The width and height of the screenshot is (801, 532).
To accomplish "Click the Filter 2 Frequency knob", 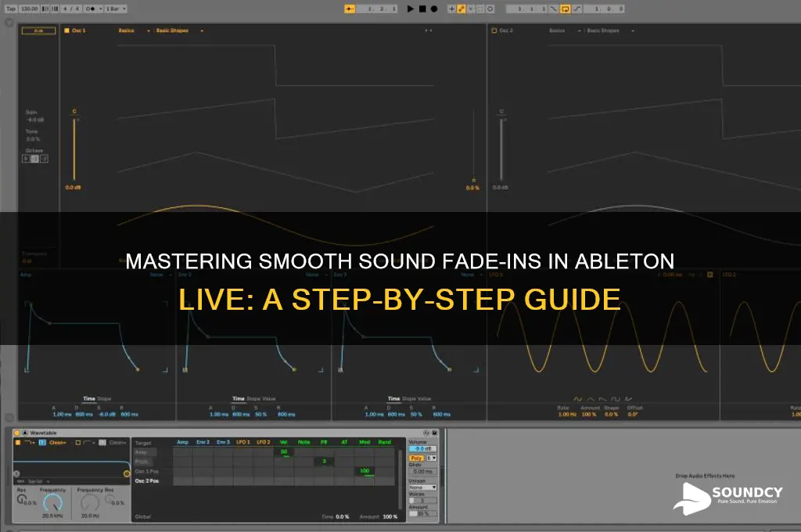I will pos(90,503).
